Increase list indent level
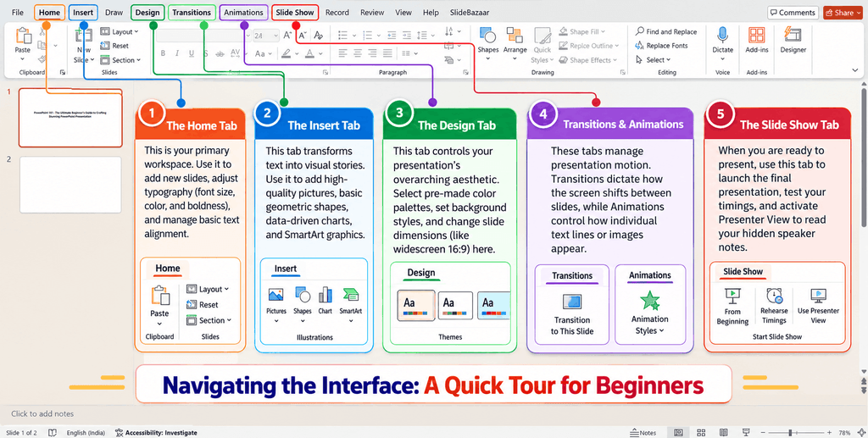Screen dimensions: 868x438 pos(407,35)
